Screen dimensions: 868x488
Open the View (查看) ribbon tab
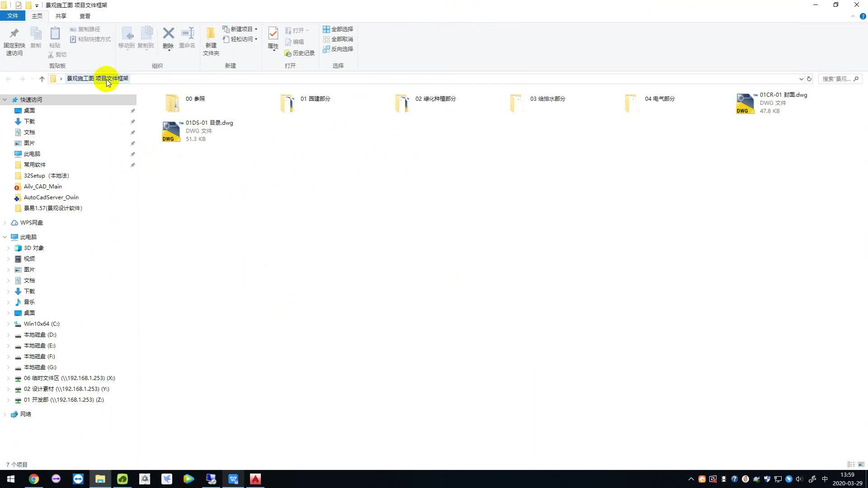[x=85, y=16]
